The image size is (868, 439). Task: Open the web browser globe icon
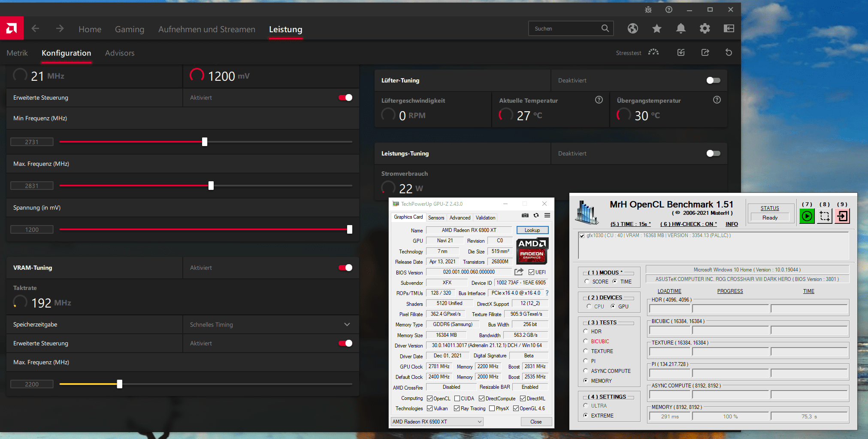point(632,28)
